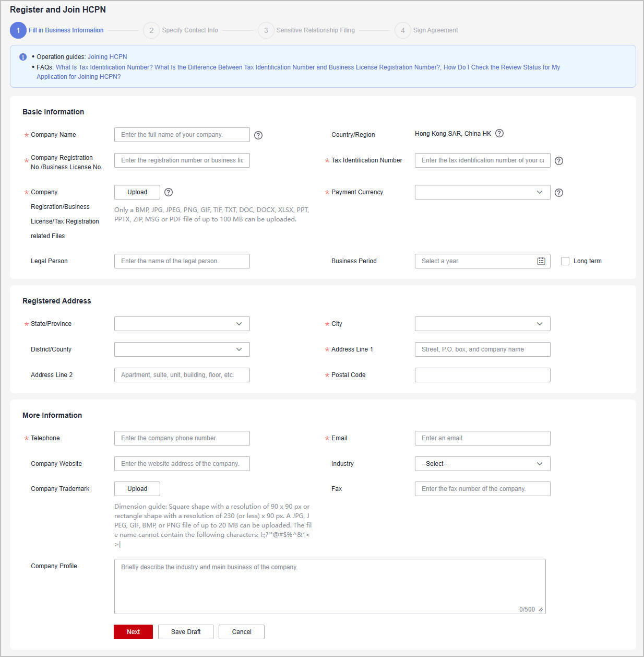Click the Address Line 1 field
This screenshot has height=657, width=644.
483,349
